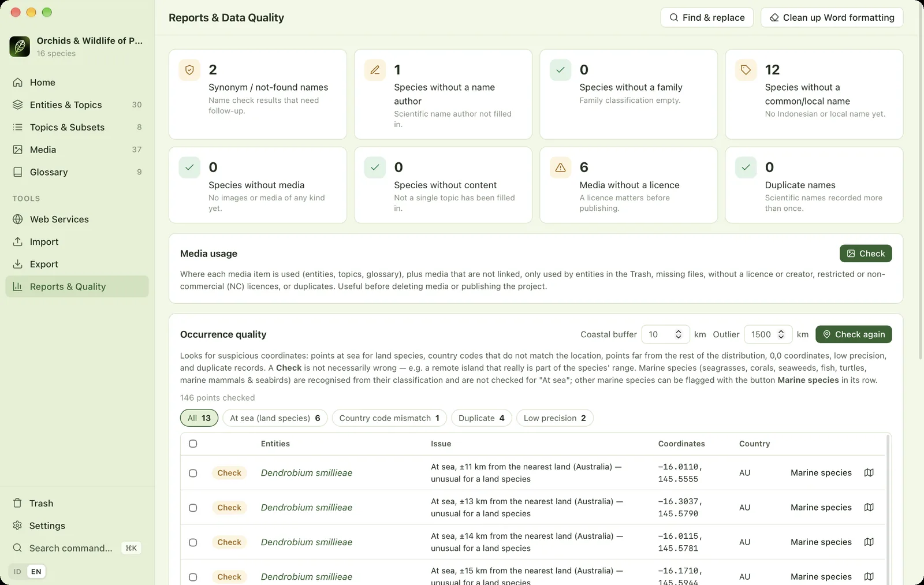
Task: Click the checkmark icon on Species without media card
Action: 189,167
